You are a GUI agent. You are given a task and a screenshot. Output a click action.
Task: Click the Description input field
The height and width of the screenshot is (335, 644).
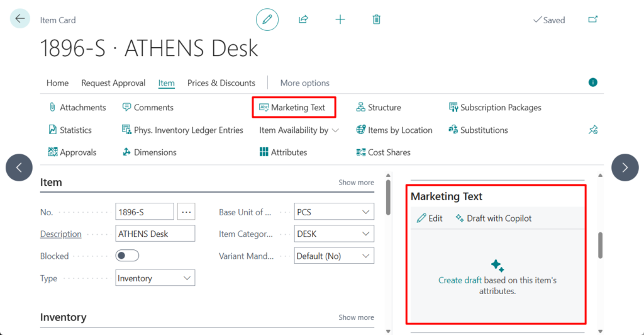(x=155, y=234)
